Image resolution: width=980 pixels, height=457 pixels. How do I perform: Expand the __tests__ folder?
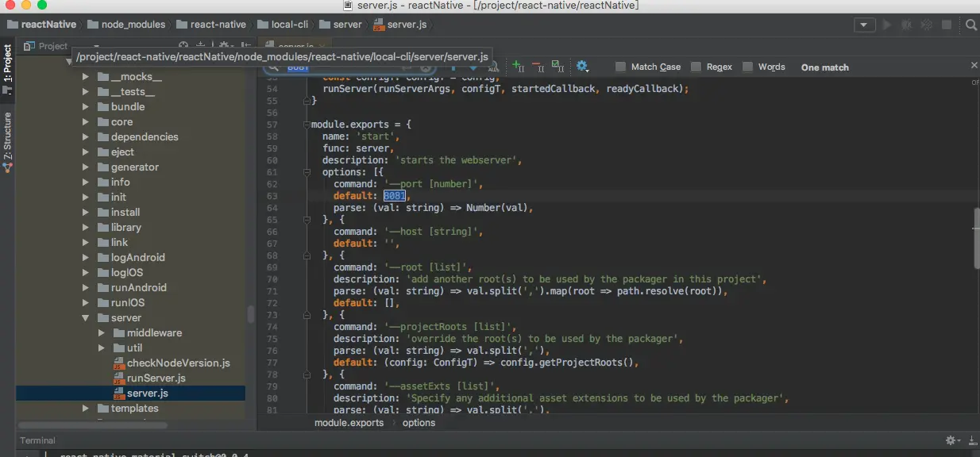[x=86, y=92]
